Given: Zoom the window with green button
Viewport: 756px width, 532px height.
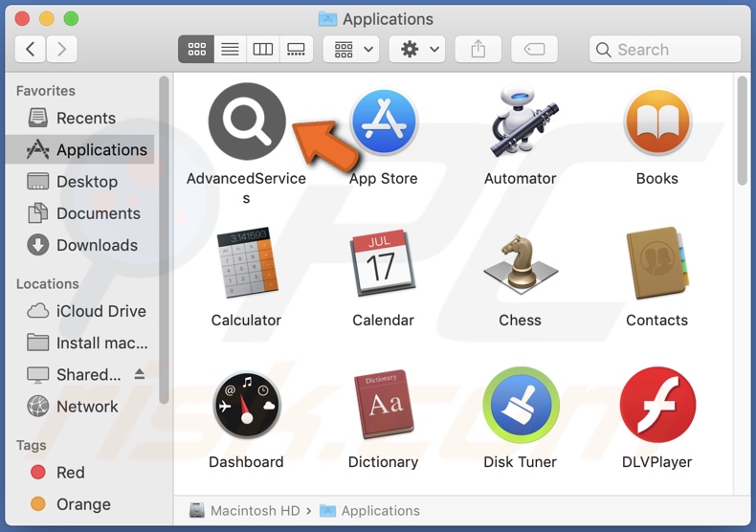Looking at the screenshot, I should click(x=72, y=19).
